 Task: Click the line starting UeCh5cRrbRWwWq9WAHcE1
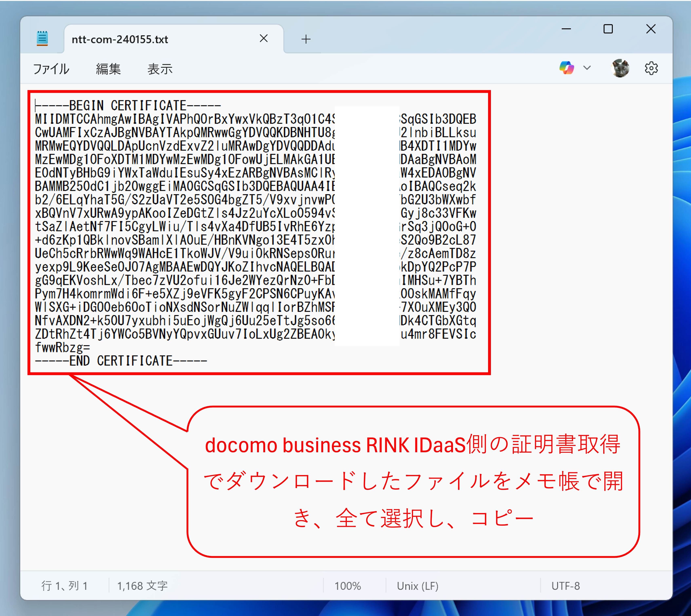(x=255, y=254)
